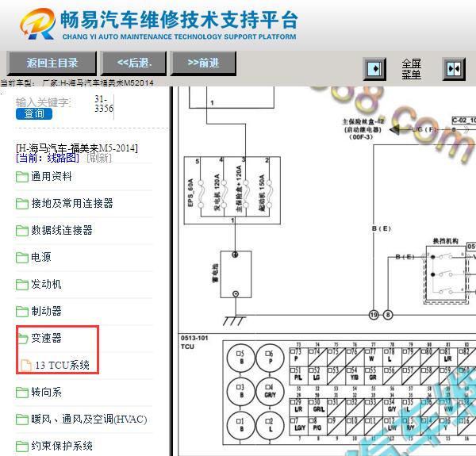Click the 畅易汽车维修技术支持平台 title

click(x=179, y=20)
